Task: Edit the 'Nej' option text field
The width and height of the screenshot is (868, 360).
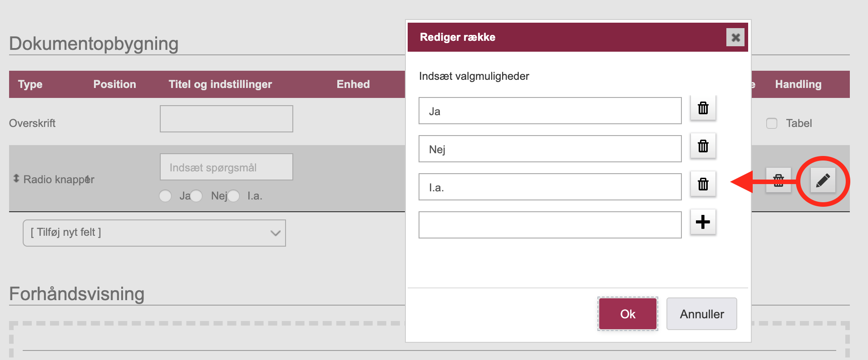Action: pos(550,149)
